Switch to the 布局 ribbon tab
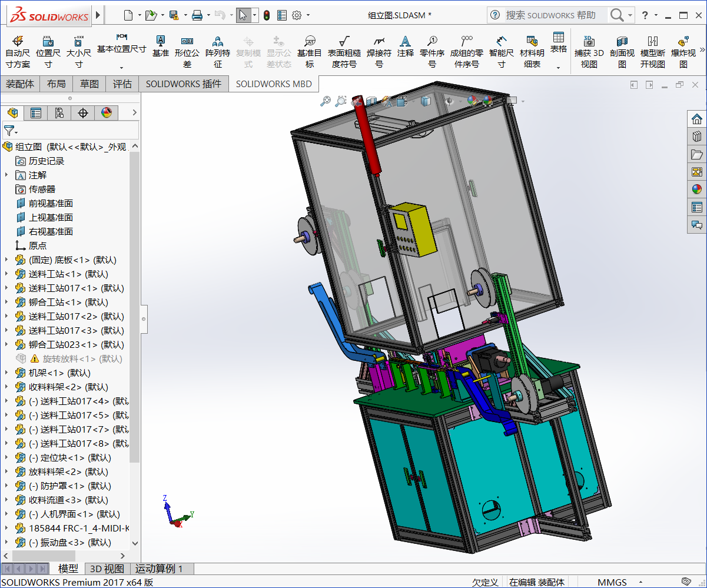 57,84
